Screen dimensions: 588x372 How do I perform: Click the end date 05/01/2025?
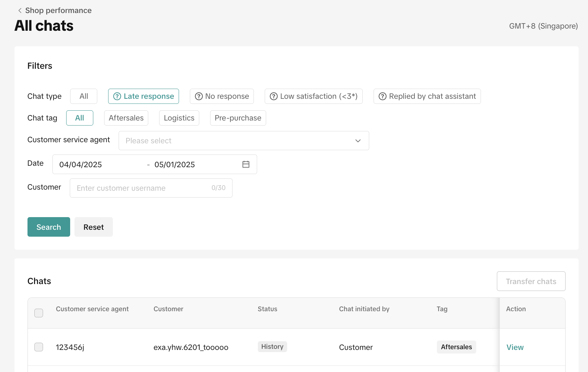click(x=175, y=165)
